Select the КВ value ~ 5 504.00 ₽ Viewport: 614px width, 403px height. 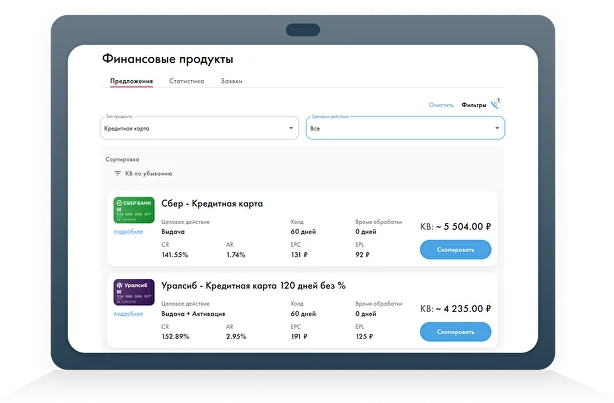(x=463, y=227)
